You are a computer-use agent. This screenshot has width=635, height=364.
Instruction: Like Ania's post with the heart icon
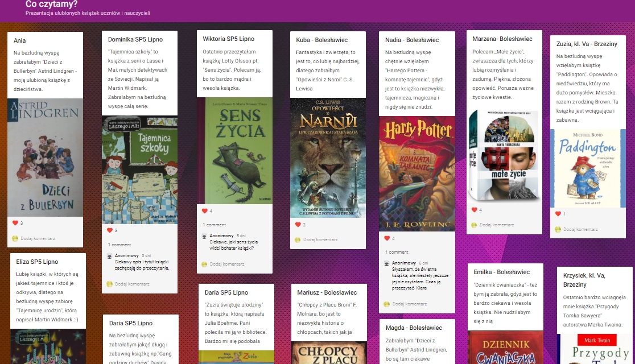pyautogui.click(x=15, y=223)
